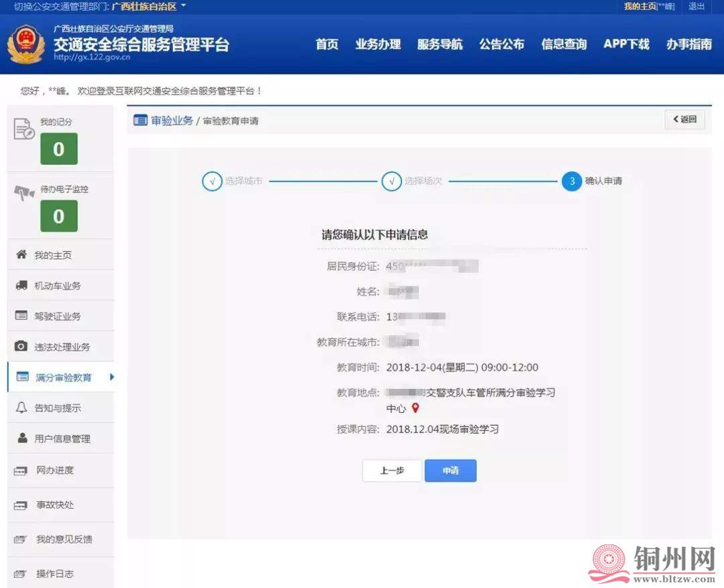
Task: Select 驾驶证业务 in the sidebar
Action: pyautogui.click(x=60, y=316)
